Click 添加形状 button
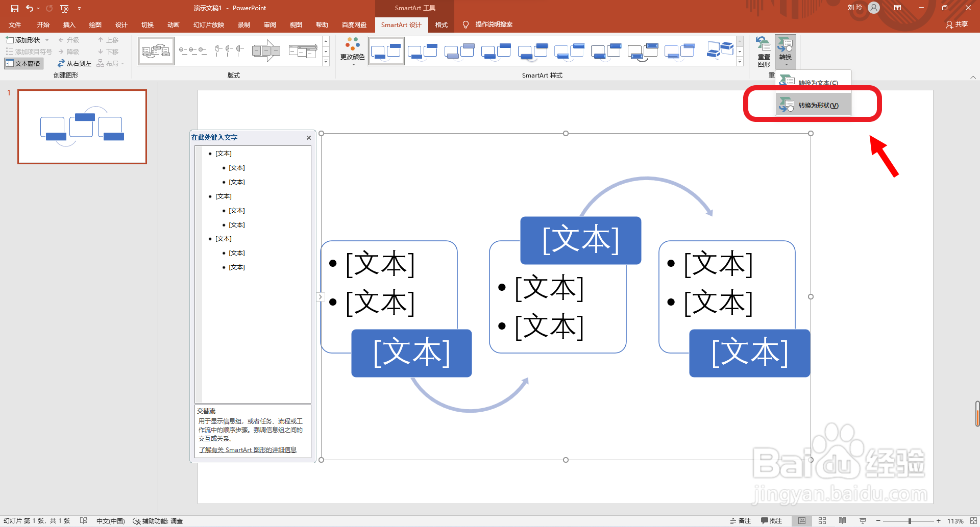The height and width of the screenshot is (527, 980). 23,40
